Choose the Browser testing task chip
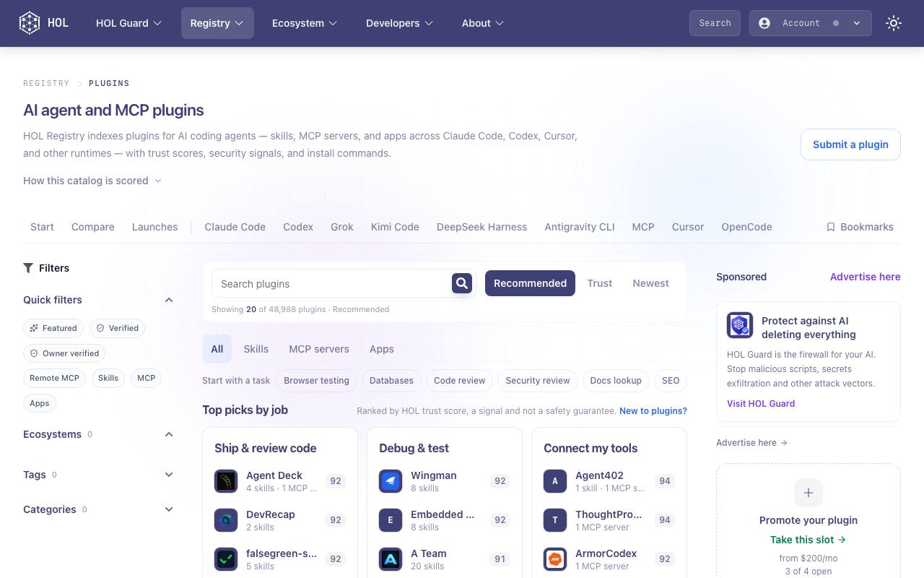924x578 pixels. tap(316, 381)
